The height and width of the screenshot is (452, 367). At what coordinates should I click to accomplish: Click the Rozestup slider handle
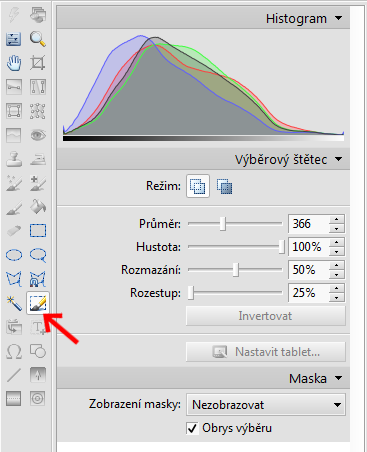click(191, 293)
